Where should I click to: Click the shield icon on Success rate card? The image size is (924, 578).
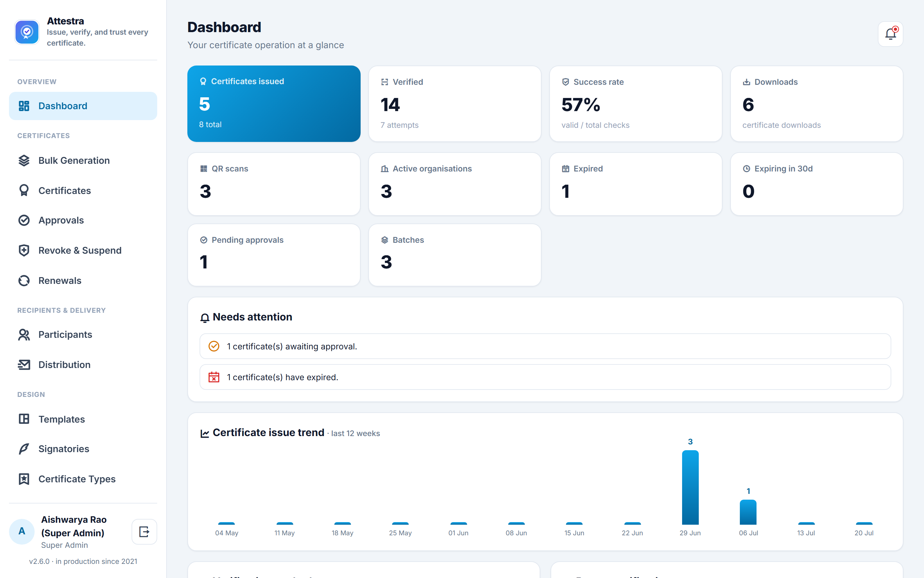tap(566, 82)
